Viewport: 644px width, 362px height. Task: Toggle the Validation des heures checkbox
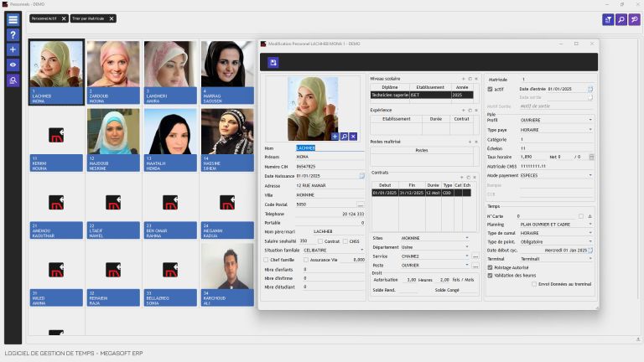pyautogui.click(x=490, y=276)
